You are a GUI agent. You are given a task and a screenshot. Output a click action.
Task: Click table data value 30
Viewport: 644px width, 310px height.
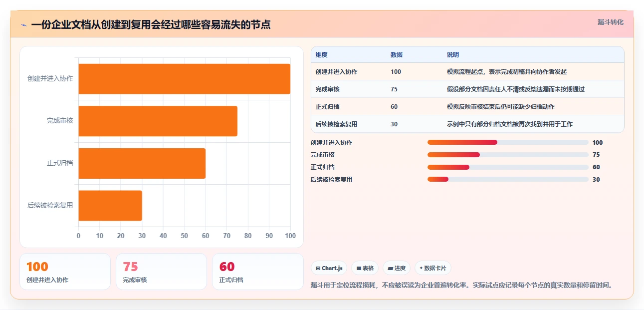tap(394, 124)
